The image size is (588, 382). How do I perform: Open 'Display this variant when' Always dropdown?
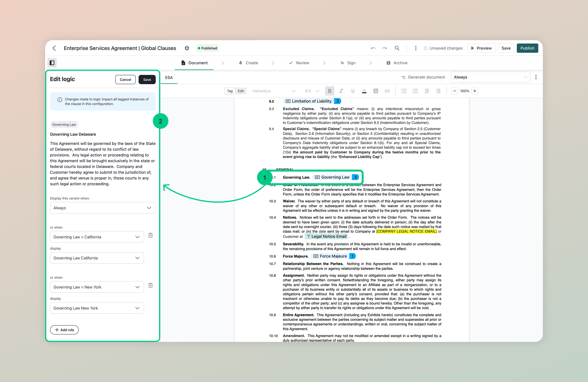click(x=103, y=208)
